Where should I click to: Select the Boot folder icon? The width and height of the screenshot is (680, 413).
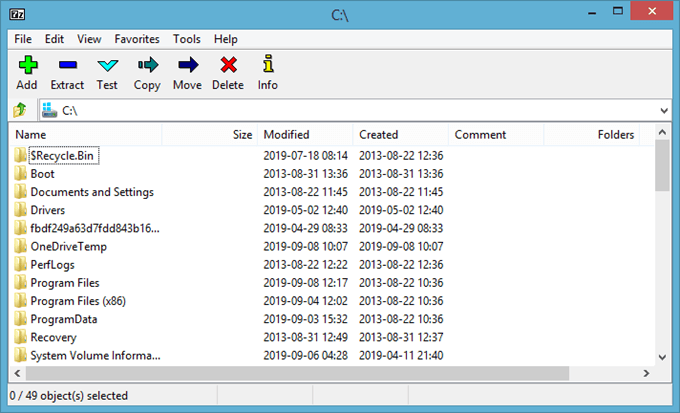click(x=20, y=174)
